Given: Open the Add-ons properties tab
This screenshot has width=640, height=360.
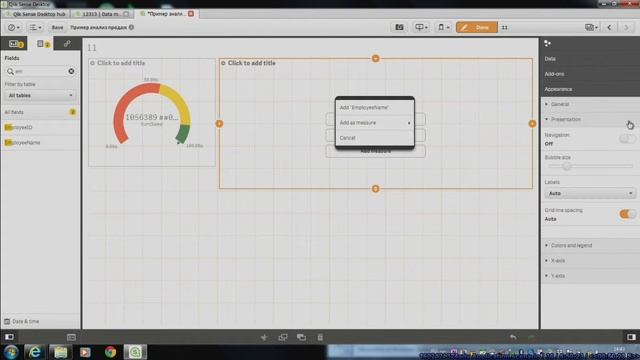Looking at the screenshot, I should (x=590, y=74).
